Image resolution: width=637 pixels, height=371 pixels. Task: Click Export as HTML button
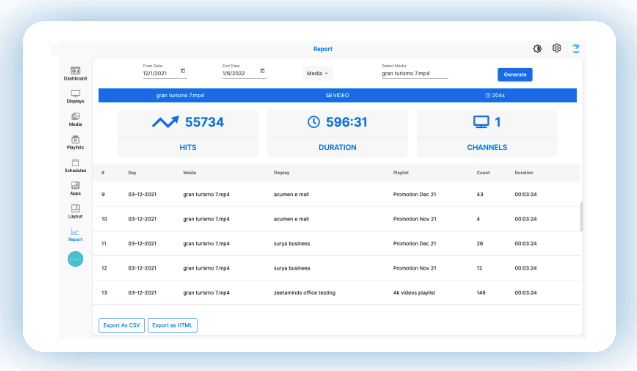tap(172, 325)
